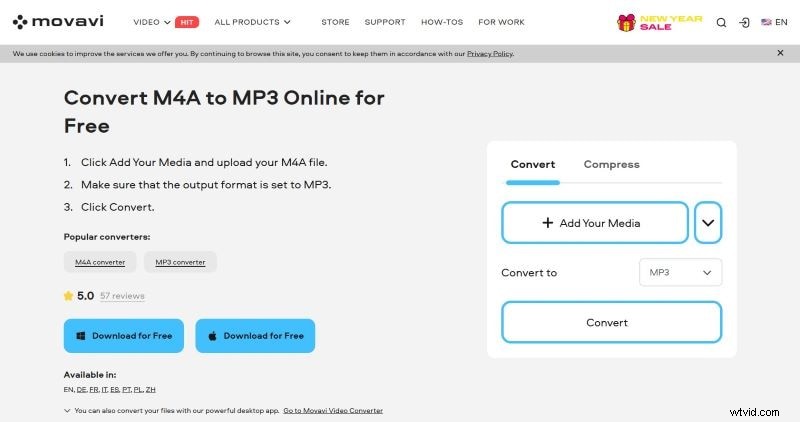
Task: Switch language to PT
Action: (126, 389)
